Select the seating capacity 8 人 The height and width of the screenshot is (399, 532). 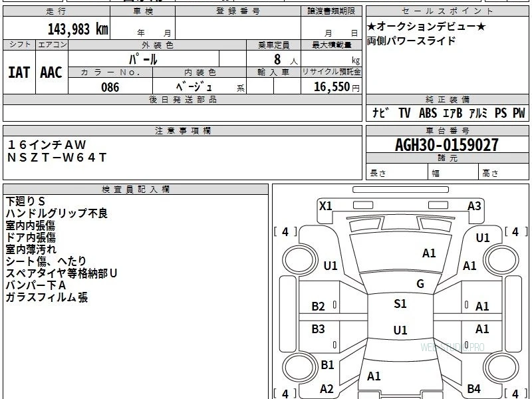coord(285,60)
